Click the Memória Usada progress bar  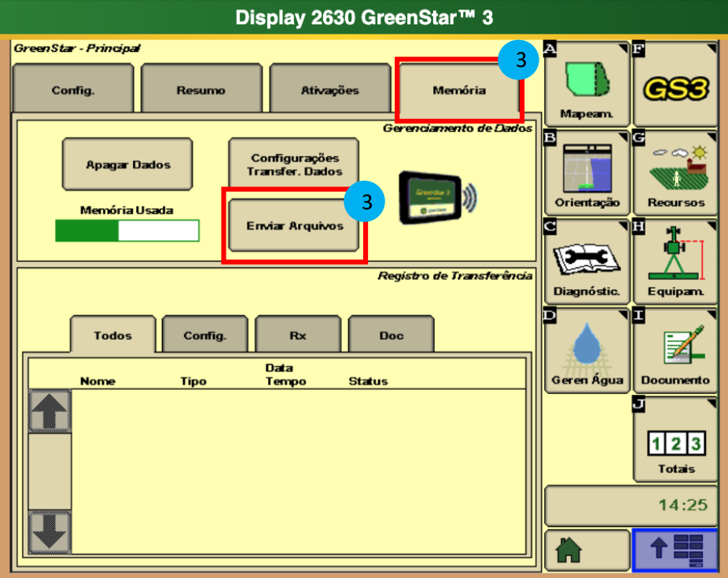(x=127, y=230)
